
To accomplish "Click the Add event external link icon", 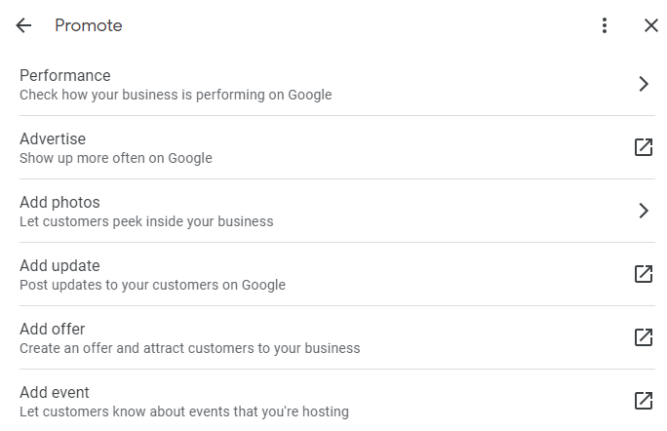I will pyautogui.click(x=644, y=400).
